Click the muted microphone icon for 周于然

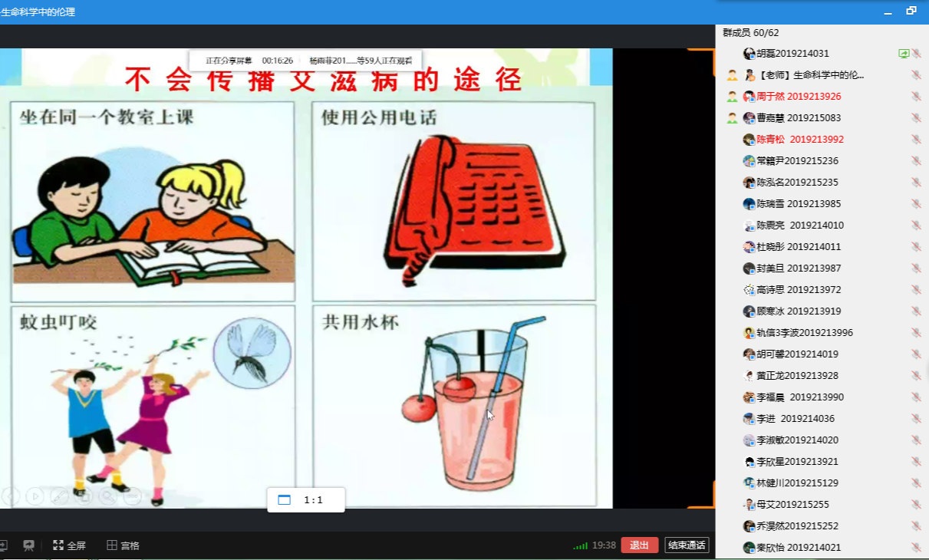pyautogui.click(x=916, y=97)
